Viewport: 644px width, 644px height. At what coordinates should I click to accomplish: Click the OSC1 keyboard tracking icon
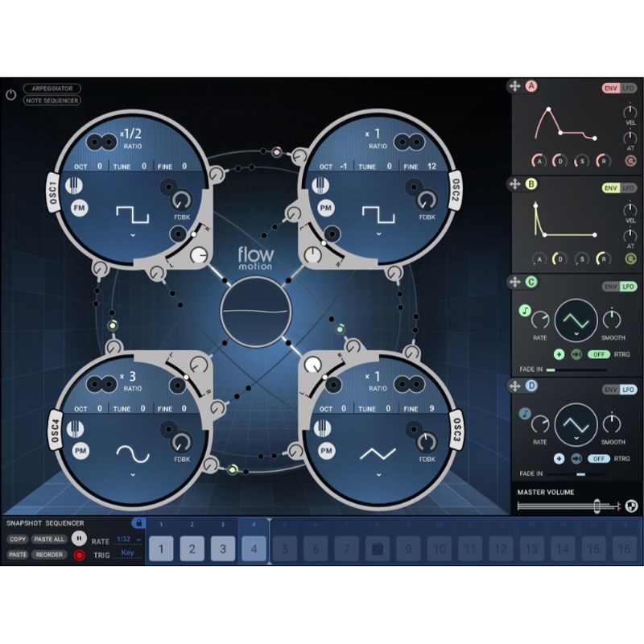point(74,185)
